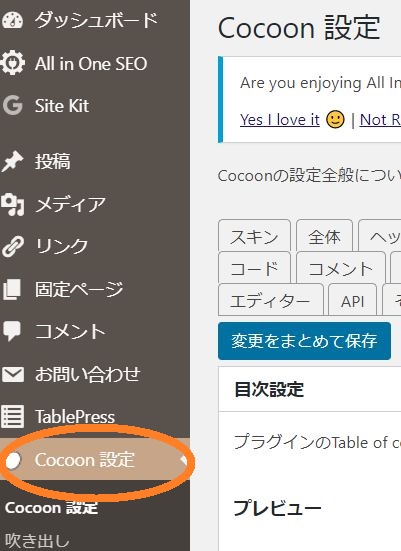Click the Site Kit Google G icon
This screenshot has height=551, width=401.
(13, 105)
